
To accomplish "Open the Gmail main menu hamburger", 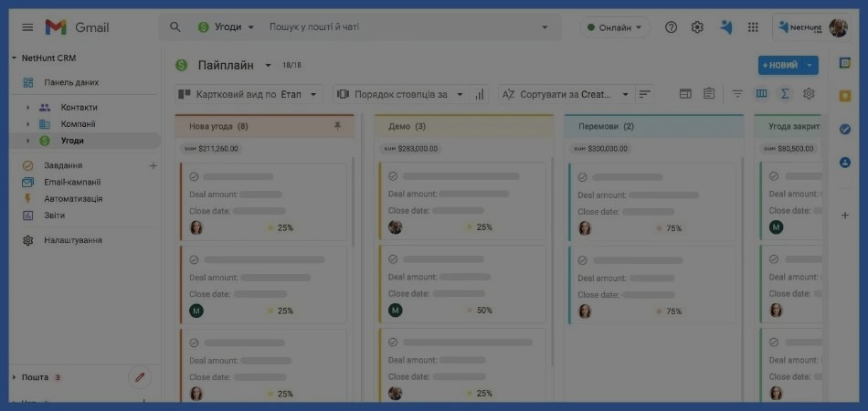I will (x=27, y=27).
